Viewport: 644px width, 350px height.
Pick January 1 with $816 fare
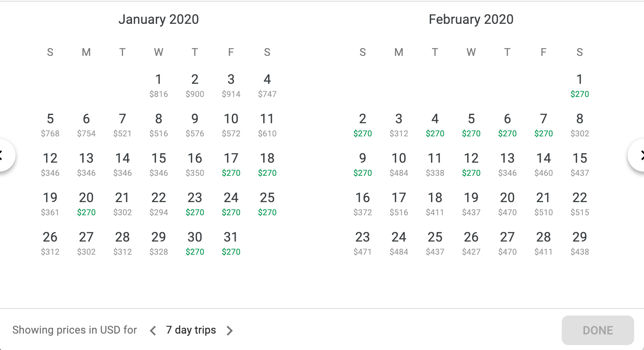159,85
